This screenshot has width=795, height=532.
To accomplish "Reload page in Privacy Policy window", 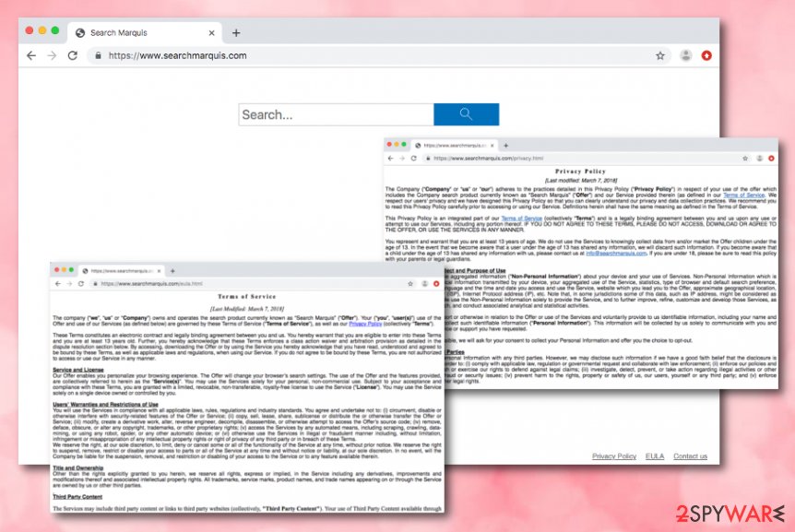I will 414,159.
